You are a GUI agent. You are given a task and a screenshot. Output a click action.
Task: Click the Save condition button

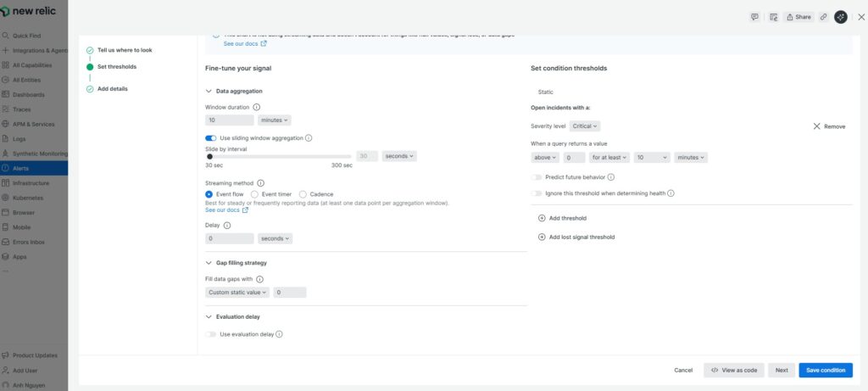coord(825,370)
